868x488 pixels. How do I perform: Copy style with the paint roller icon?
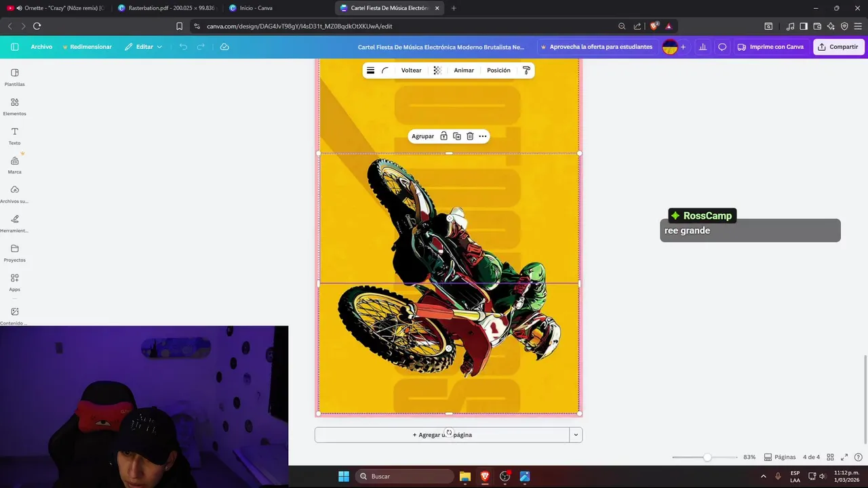pyautogui.click(x=526, y=70)
